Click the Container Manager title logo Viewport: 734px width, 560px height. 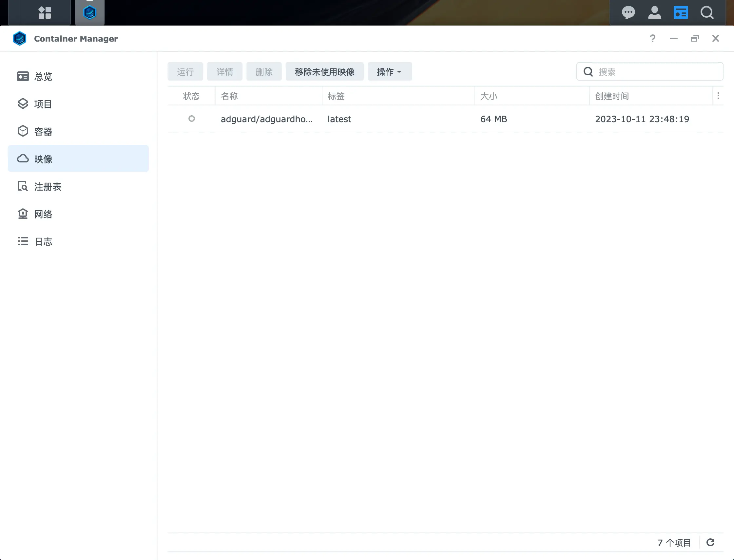pyautogui.click(x=20, y=38)
